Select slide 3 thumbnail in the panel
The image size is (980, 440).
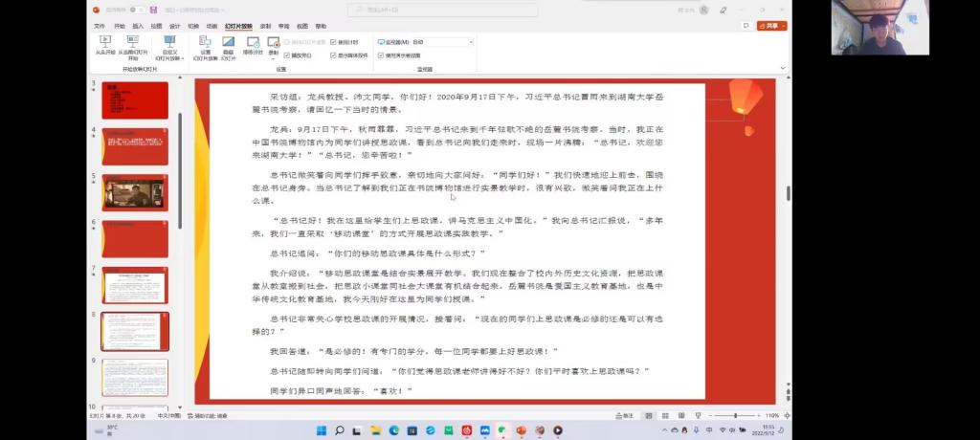(x=135, y=100)
